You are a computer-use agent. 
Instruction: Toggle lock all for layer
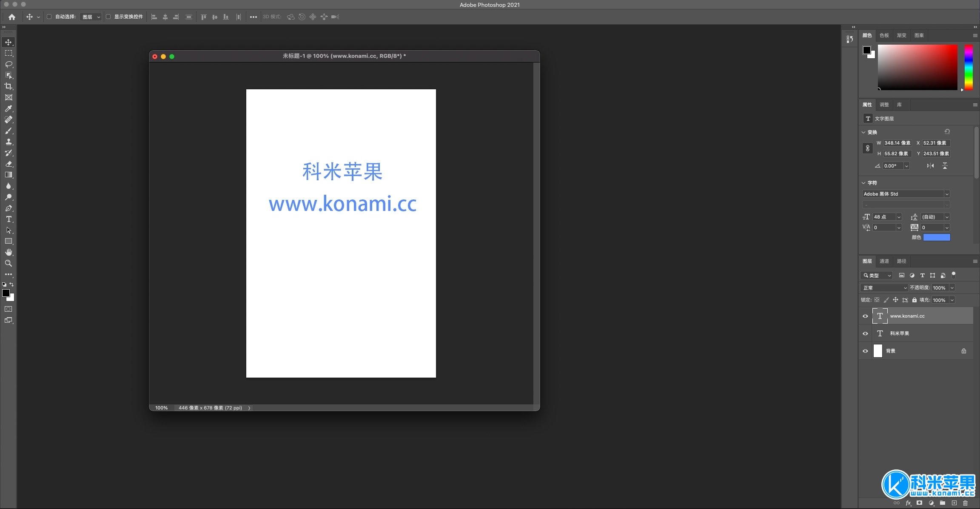914,300
